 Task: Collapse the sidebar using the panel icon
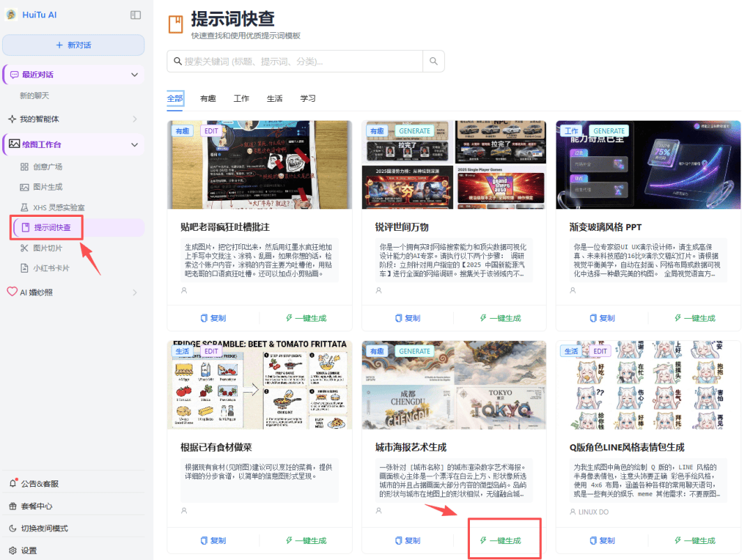coord(135,15)
